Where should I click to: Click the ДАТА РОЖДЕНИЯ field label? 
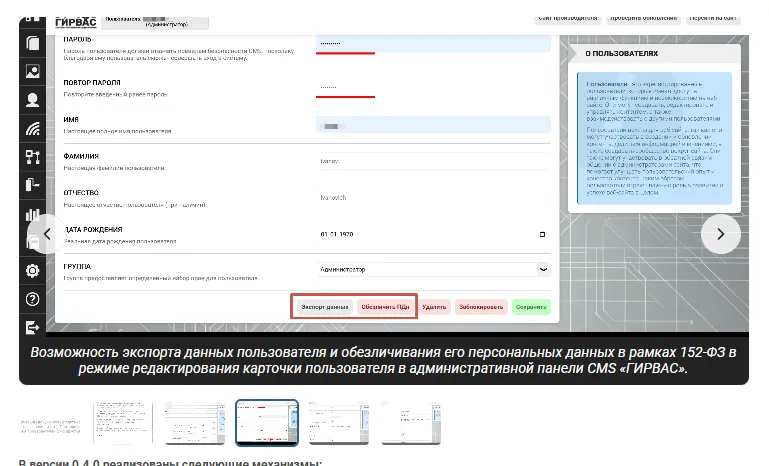93,230
